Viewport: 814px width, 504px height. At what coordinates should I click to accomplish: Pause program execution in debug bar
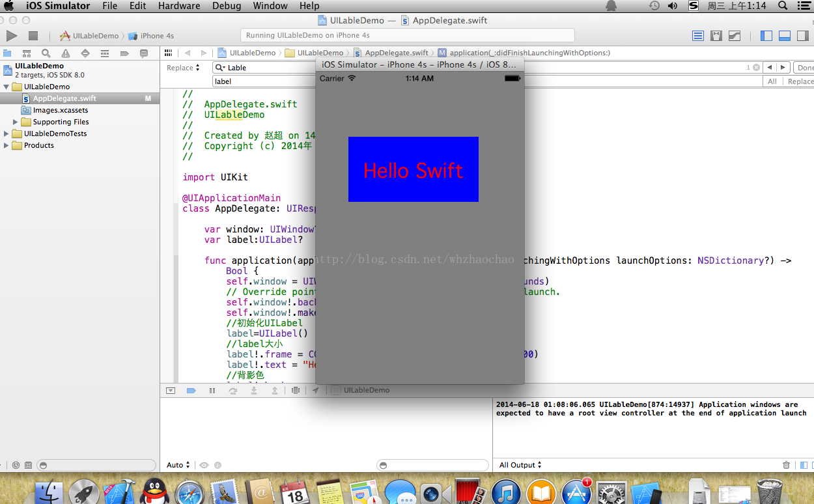212,391
